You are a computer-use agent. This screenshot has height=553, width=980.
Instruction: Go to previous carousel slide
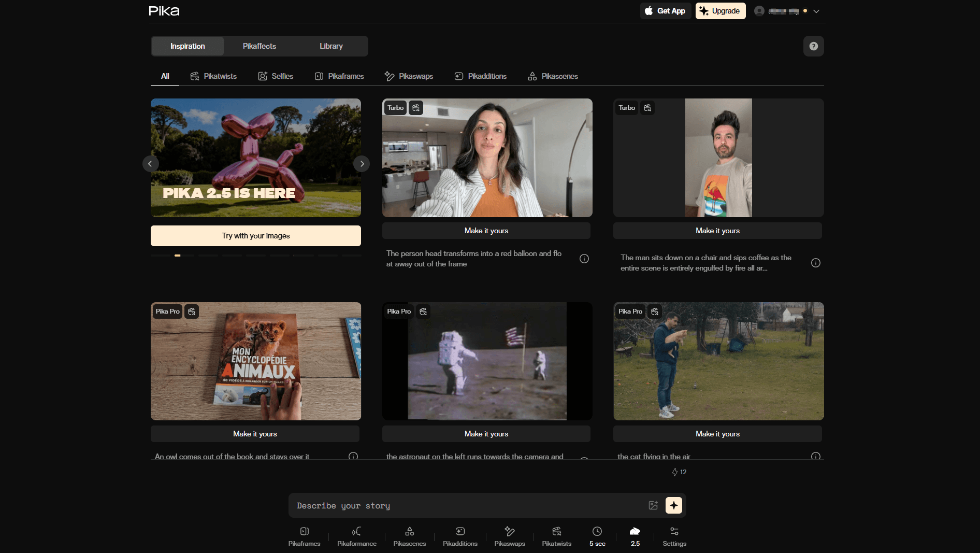(150, 164)
